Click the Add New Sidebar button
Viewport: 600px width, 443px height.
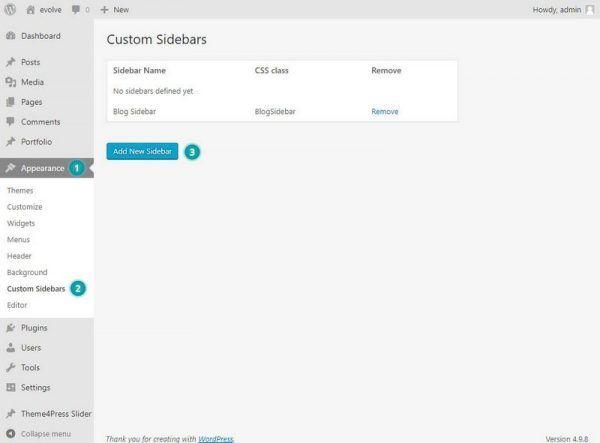pos(142,151)
